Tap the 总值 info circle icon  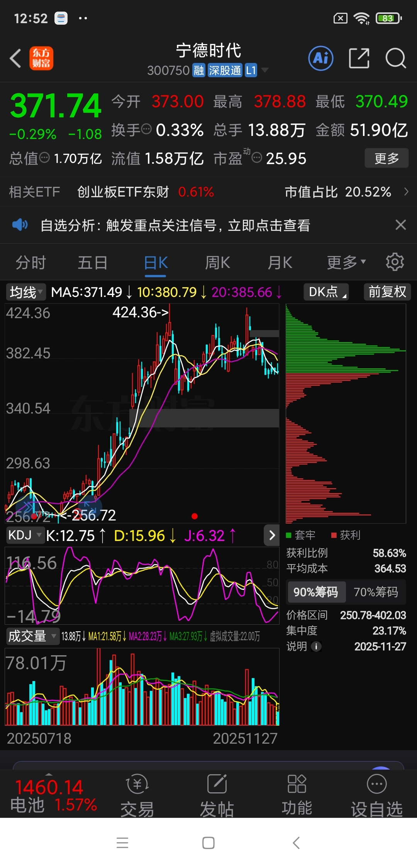45,157
